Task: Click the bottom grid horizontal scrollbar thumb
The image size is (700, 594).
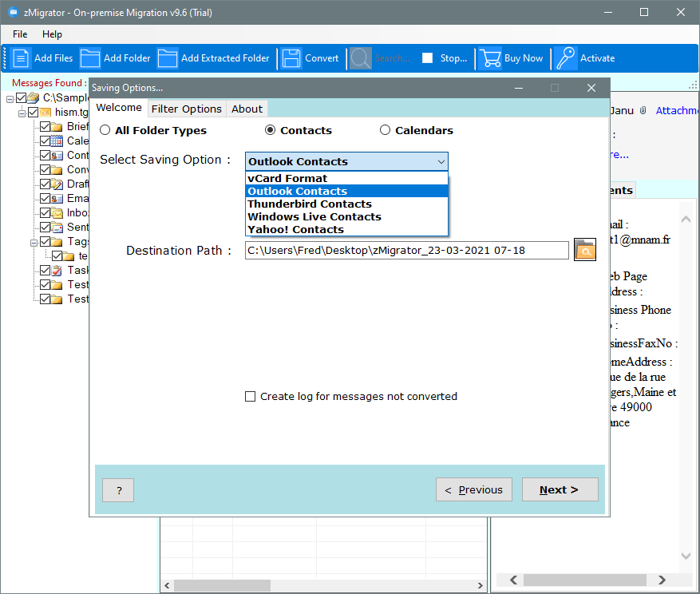Action: [222, 585]
